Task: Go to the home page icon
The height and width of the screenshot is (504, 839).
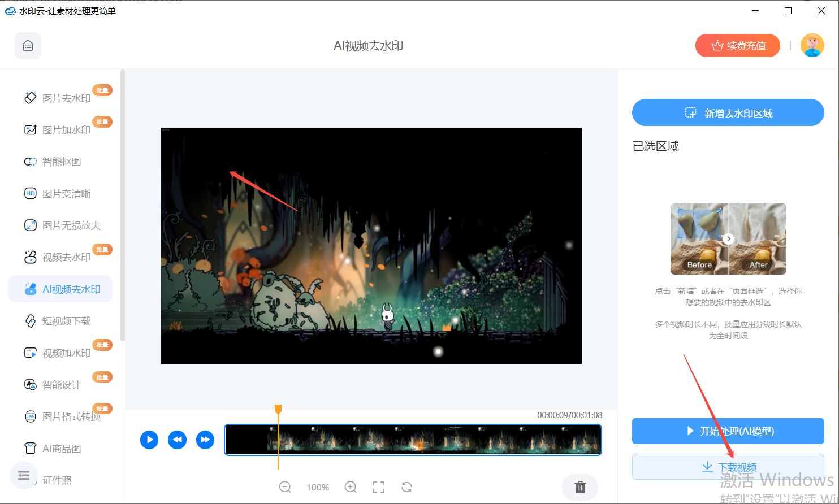Action: (x=28, y=46)
